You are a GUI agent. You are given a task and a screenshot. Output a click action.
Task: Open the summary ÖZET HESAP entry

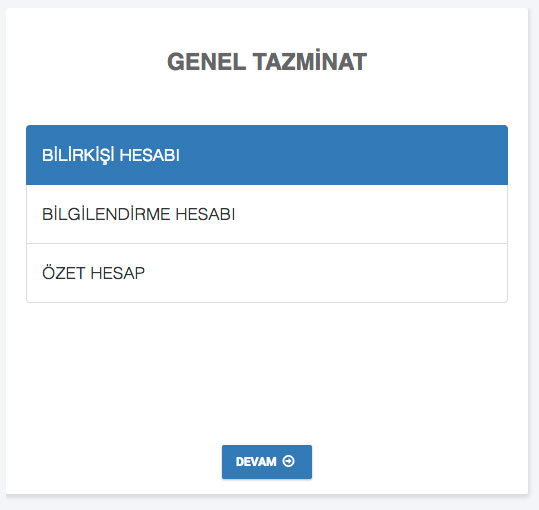(x=267, y=273)
